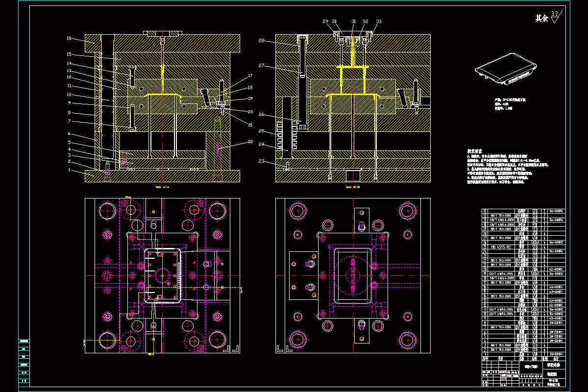Click part callout number 17

tap(250, 75)
